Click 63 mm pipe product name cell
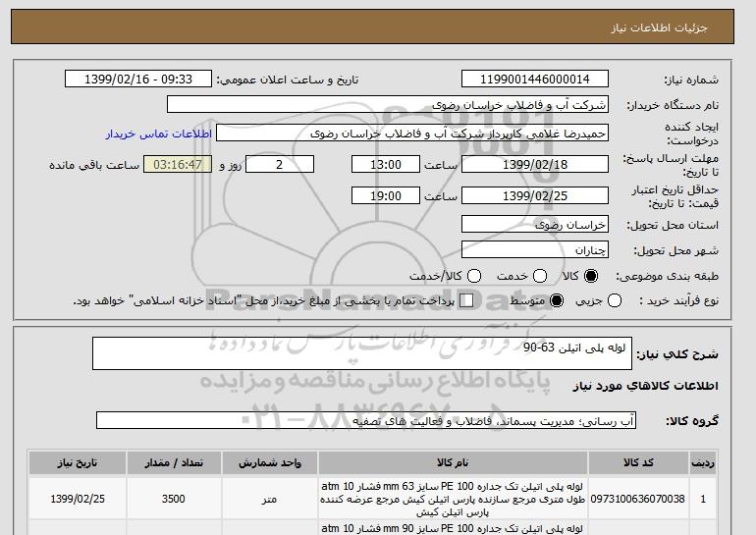This screenshot has height=535, width=756. click(x=453, y=499)
